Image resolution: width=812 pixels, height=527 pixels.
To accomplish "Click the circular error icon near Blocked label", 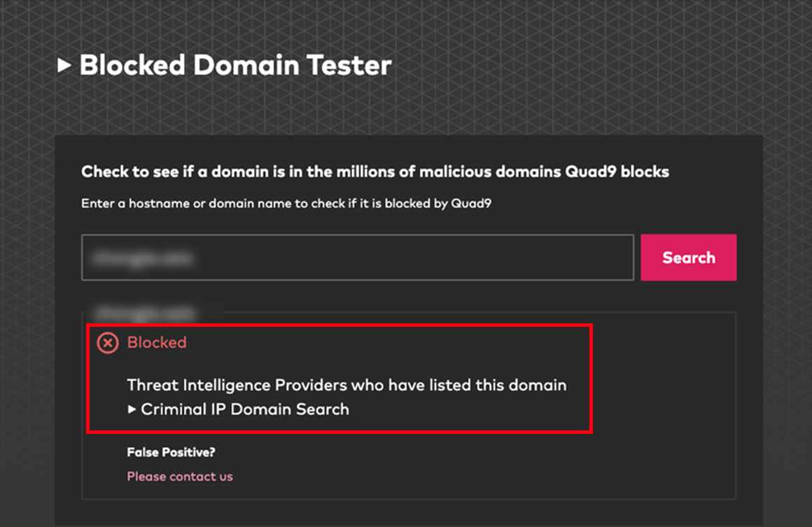I will click(x=108, y=342).
